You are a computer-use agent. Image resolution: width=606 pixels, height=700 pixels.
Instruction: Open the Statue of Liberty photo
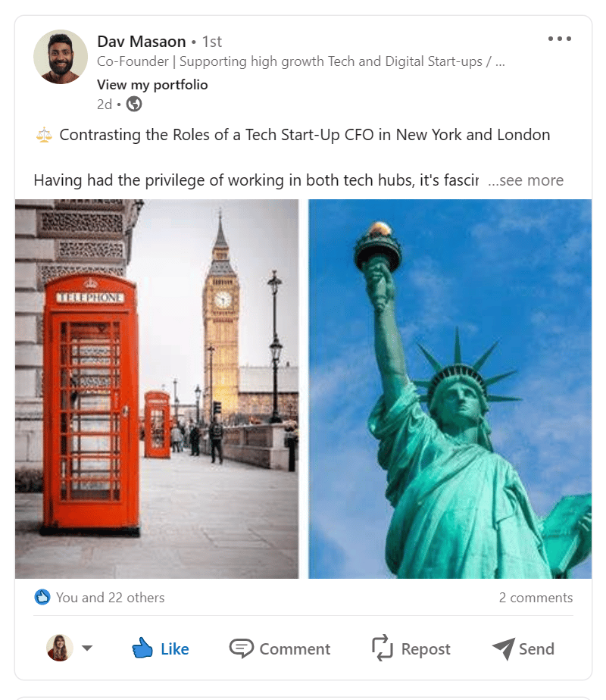point(450,389)
